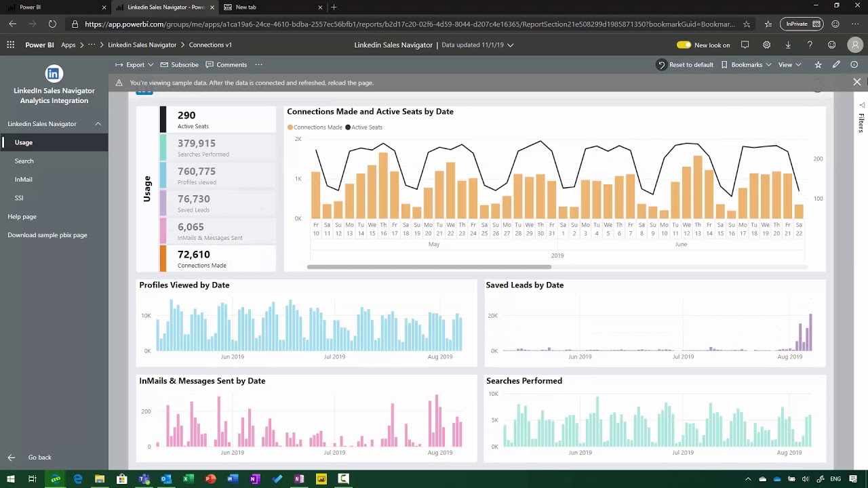Go to the SSI page
This screenshot has height=488, width=868.
pos(54,198)
